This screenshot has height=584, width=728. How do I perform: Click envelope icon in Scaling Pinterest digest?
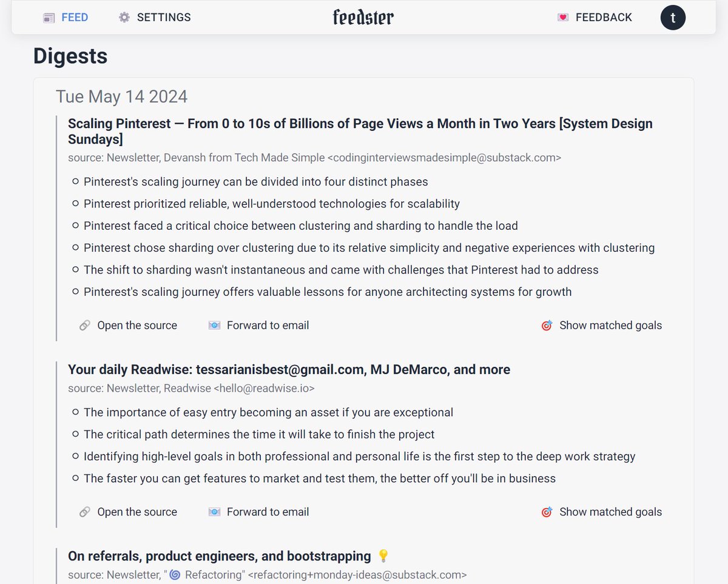(x=214, y=326)
